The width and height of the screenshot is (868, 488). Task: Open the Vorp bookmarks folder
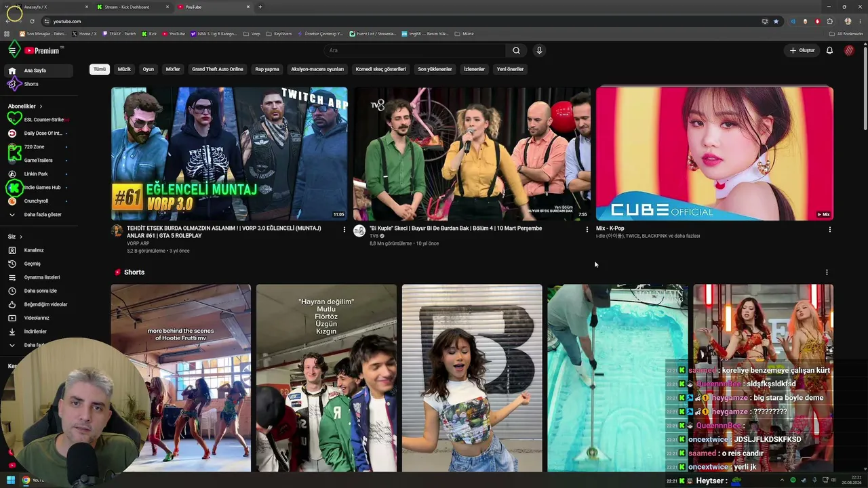coord(252,34)
